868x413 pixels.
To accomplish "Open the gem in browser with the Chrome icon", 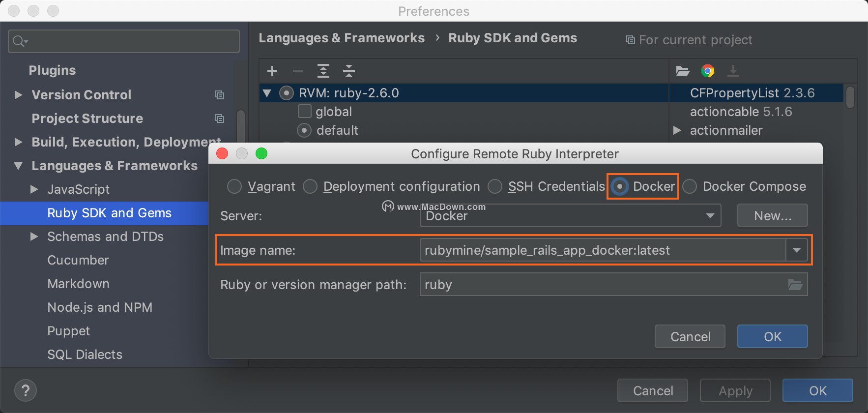I will tap(708, 71).
